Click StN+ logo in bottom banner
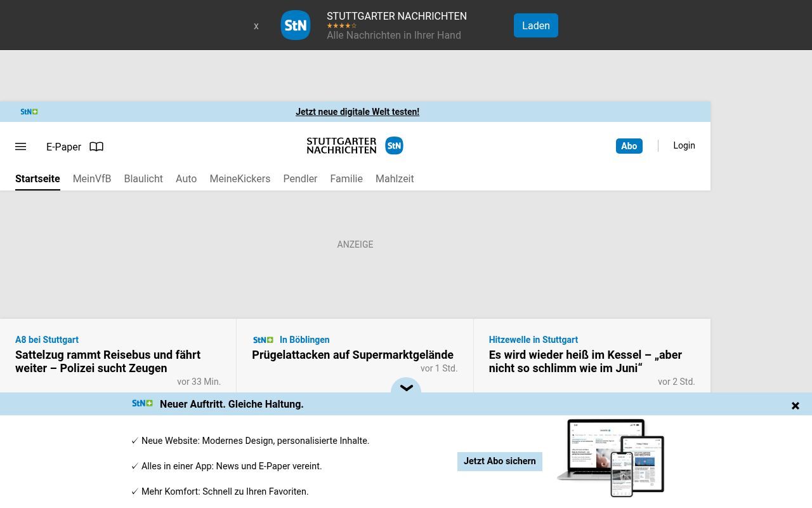812x508 pixels. [142, 403]
